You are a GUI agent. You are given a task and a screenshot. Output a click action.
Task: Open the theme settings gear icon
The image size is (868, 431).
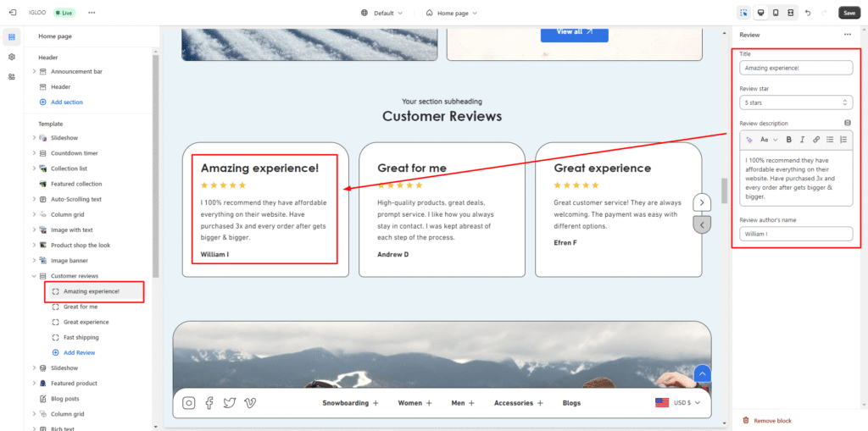coord(12,57)
